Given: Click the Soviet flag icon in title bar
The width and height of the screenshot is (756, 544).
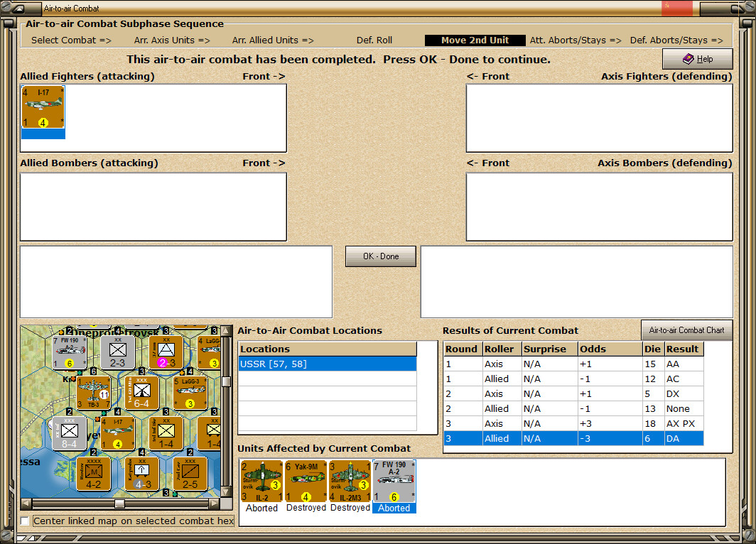Looking at the screenshot, I should pos(677,8).
